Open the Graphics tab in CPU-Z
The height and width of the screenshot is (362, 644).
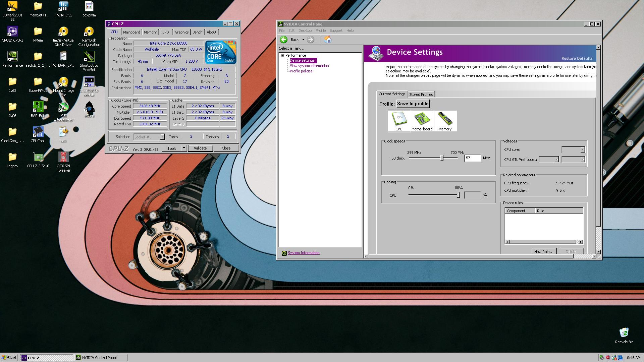pos(181,32)
